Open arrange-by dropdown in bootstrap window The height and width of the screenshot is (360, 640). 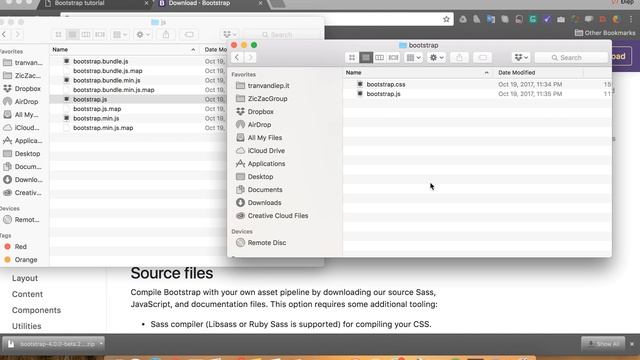413,58
